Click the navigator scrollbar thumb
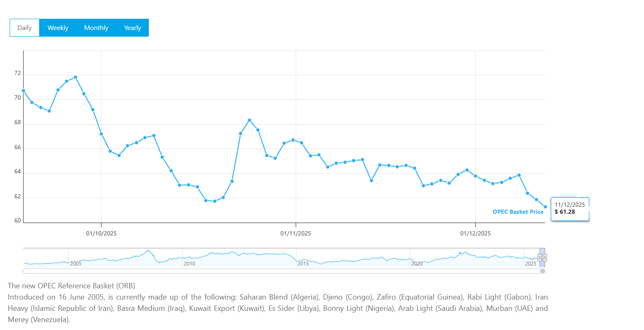Image resolution: width=644 pixels, height=330 pixels. click(542, 271)
